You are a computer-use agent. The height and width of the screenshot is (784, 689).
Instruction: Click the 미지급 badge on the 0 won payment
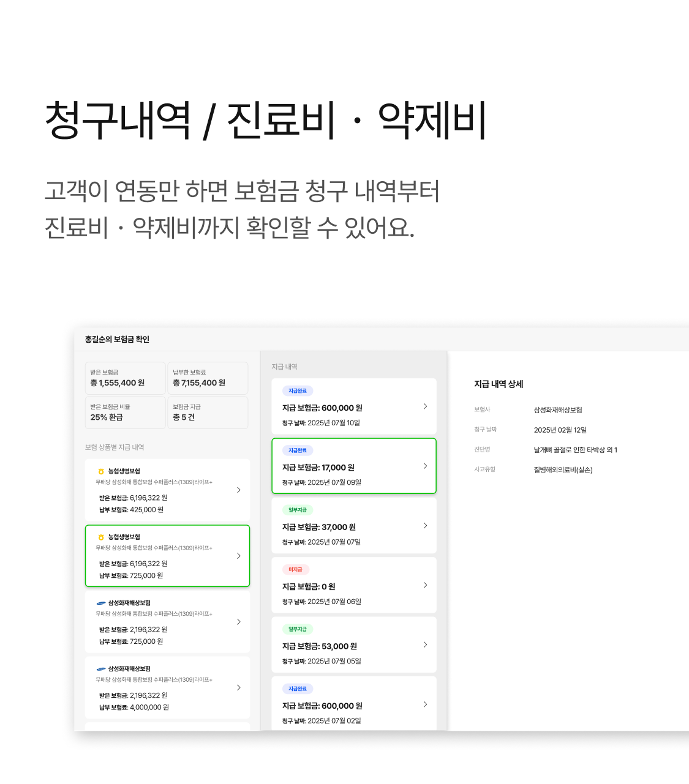click(295, 569)
